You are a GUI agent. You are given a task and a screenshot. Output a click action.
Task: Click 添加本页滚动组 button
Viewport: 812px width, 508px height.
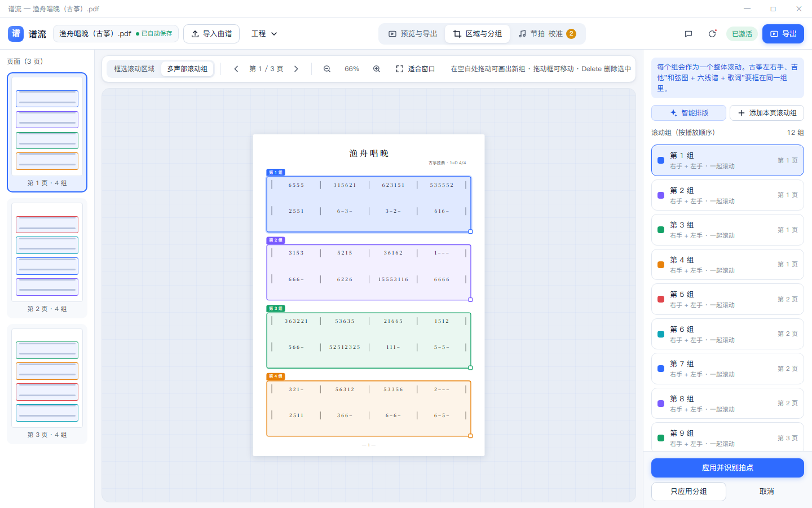click(767, 113)
